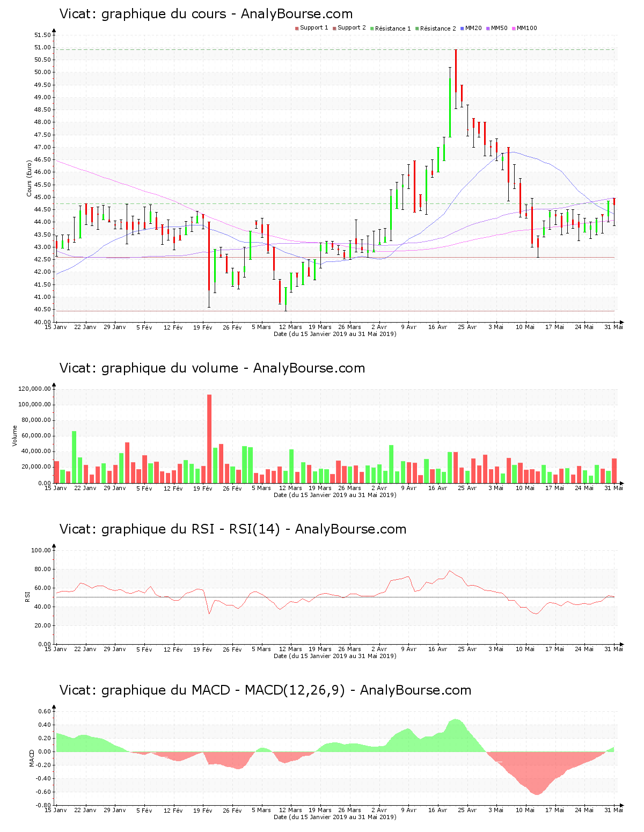Click '-0.80' on the MACD axis
644x832 pixels.
(x=43, y=805)
